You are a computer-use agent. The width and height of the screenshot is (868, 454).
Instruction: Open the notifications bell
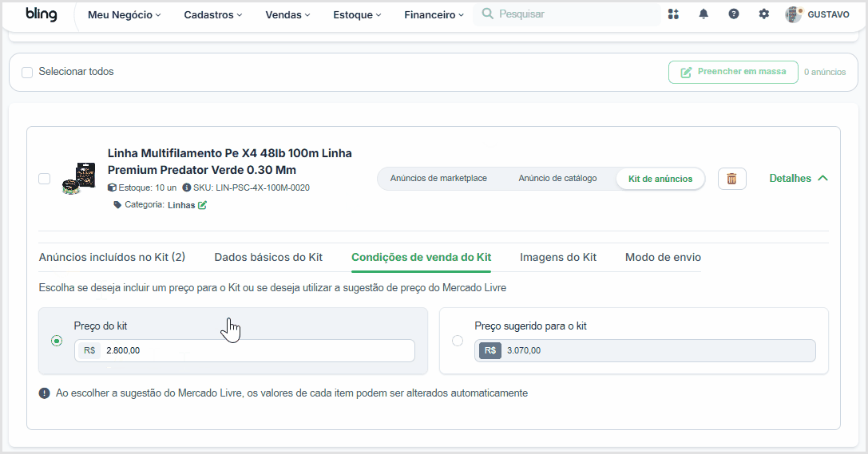703,14
